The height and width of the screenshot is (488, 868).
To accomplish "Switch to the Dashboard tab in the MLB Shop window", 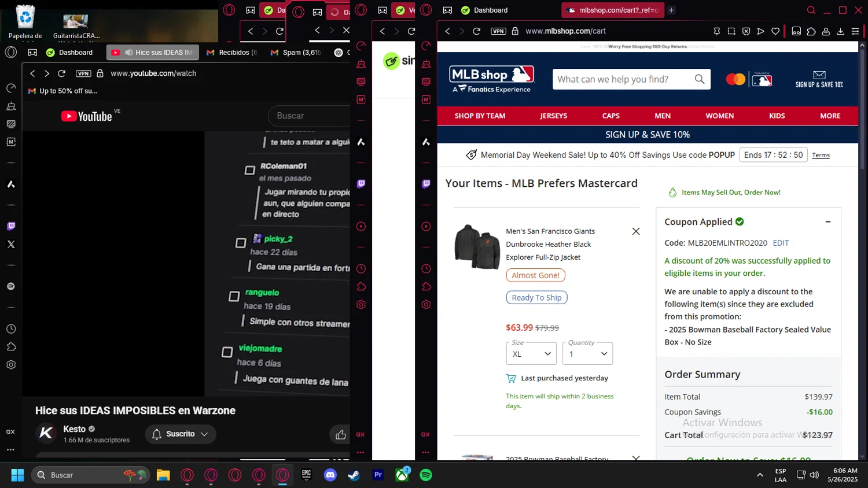I will point(484,10).
